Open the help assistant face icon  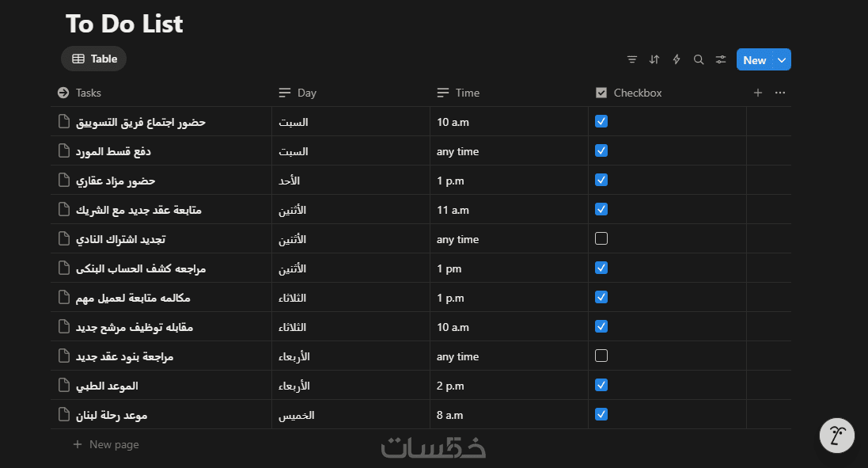pos(836,435)
